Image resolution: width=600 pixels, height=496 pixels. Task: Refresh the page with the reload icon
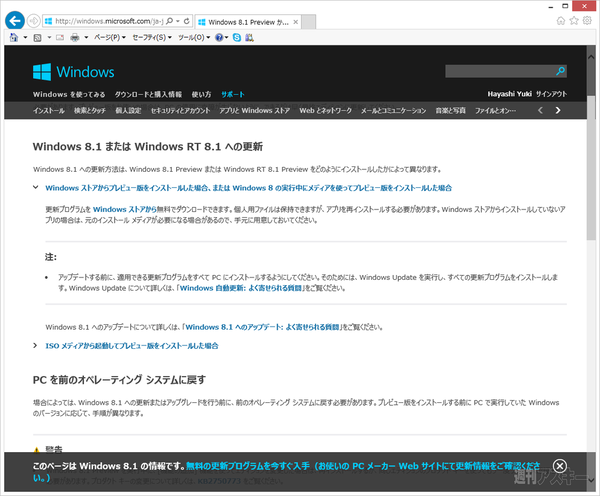click(187, 21)
